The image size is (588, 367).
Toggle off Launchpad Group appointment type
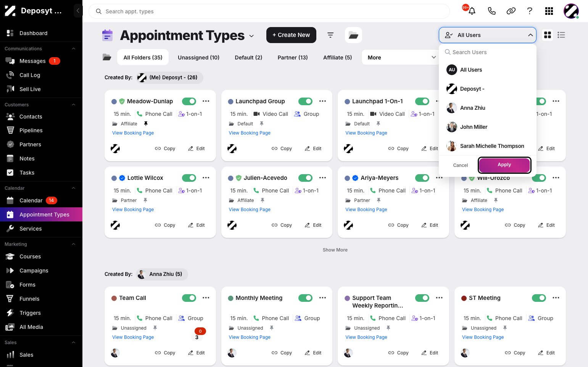click(x=305, y=101)
